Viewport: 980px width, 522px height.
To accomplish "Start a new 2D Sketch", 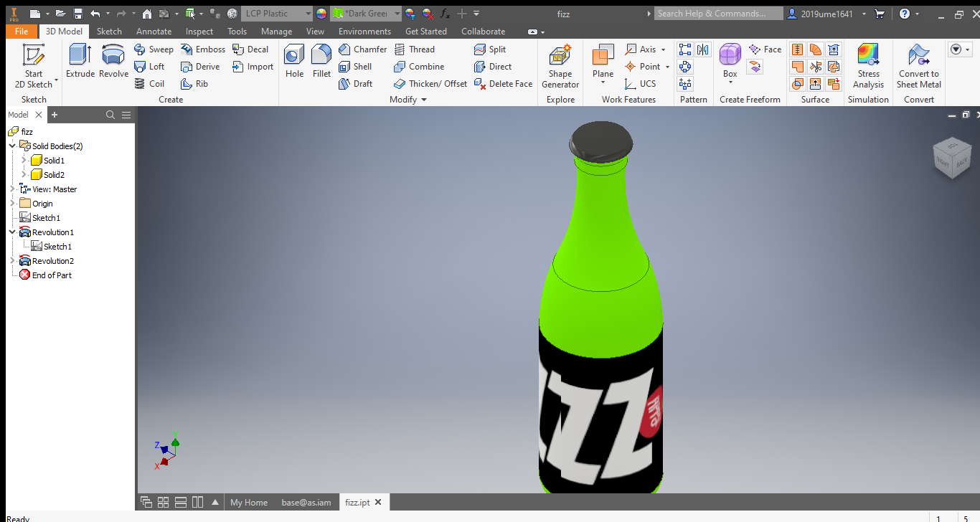I will [33, 65].
